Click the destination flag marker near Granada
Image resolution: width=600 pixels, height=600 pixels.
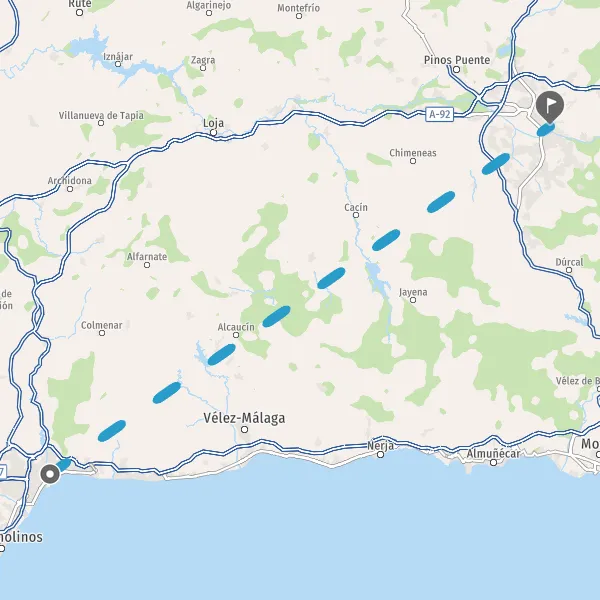(x=549, y=106)
